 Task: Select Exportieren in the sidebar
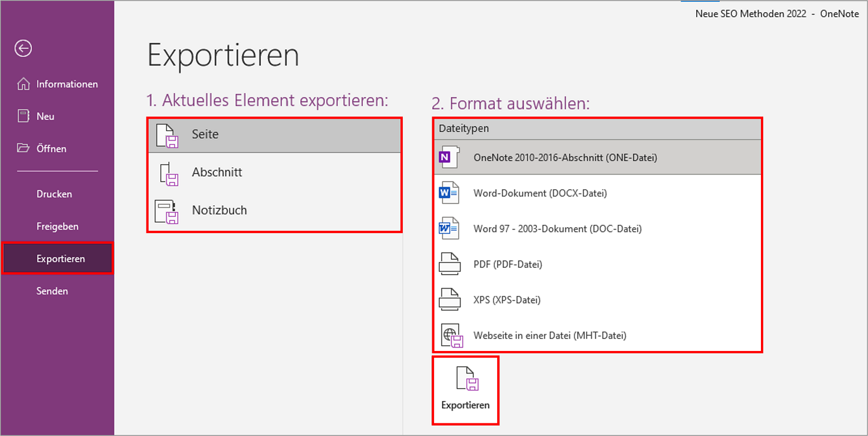(58, 258)
